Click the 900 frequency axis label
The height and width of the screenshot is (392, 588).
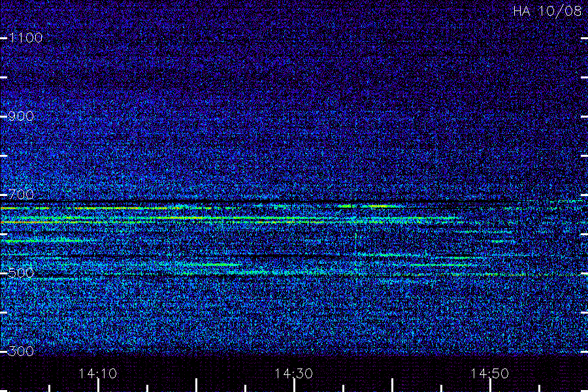[x=21, y=116]
